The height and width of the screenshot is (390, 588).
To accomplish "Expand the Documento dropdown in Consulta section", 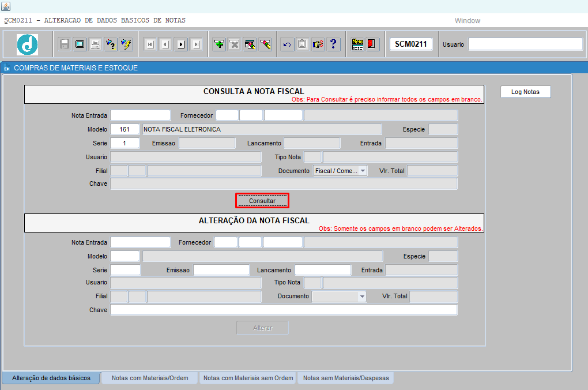I will pyautogui.click(x=363, y=171).
